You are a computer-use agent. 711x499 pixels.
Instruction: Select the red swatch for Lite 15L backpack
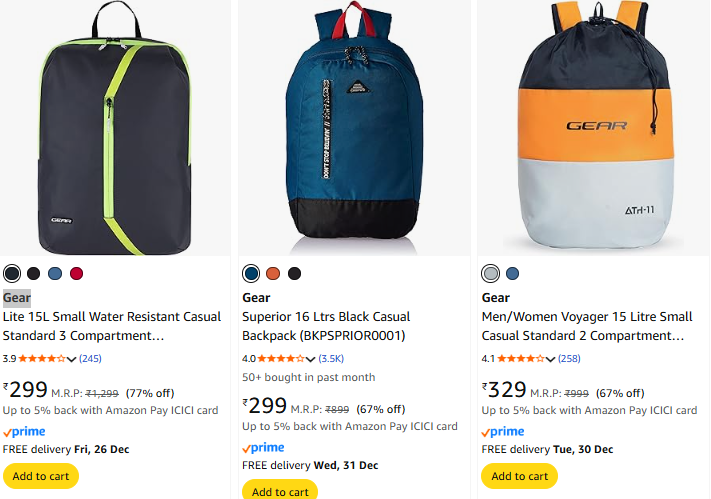click(77, 273)
